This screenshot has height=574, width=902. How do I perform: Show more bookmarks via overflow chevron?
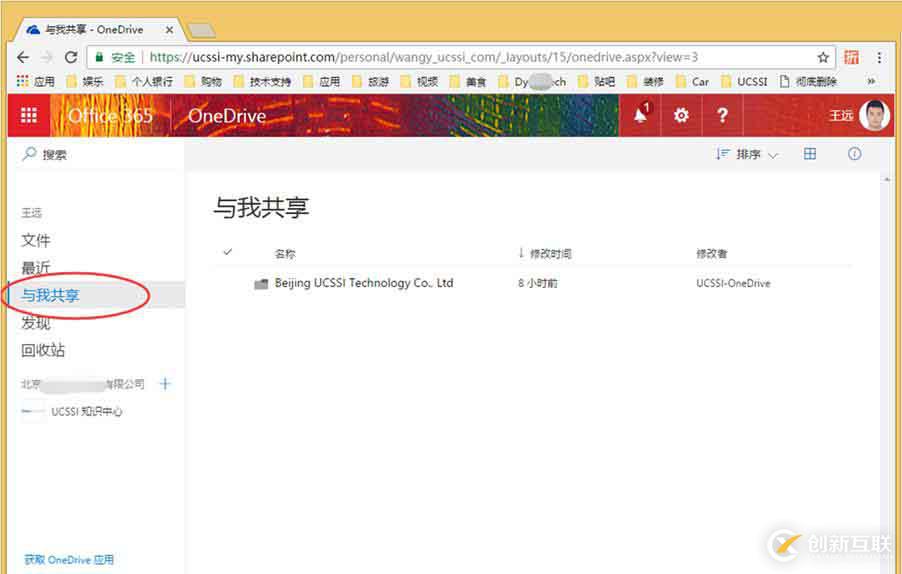(872, 82)
